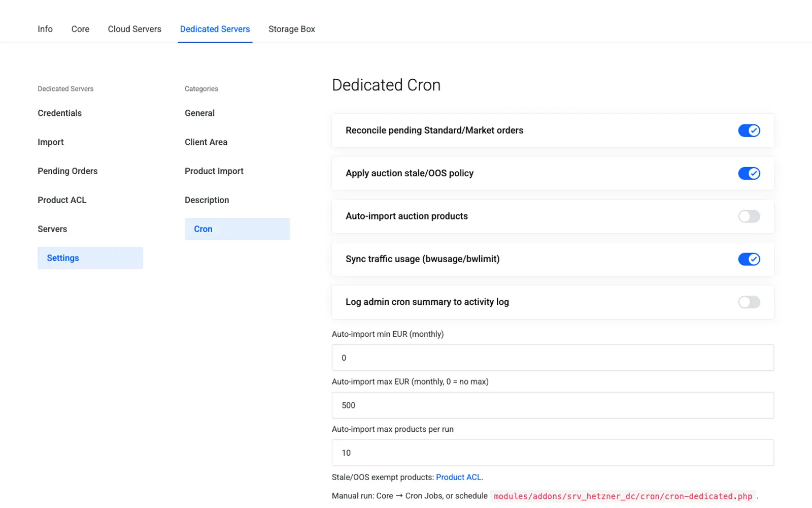Enable Log admin cron summary toggle
This screenshot has width=812, height=508.
point(749,302)
